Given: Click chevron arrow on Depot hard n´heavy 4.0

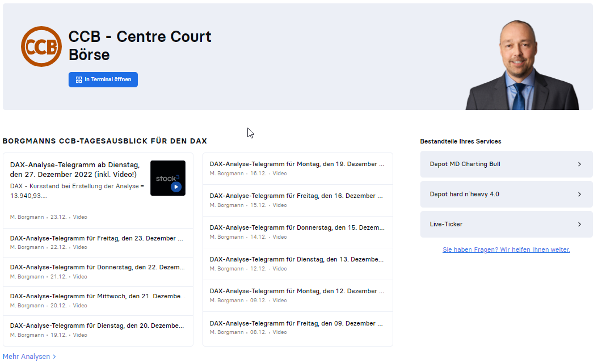Looking at the screenshot, I should [579, 194].
